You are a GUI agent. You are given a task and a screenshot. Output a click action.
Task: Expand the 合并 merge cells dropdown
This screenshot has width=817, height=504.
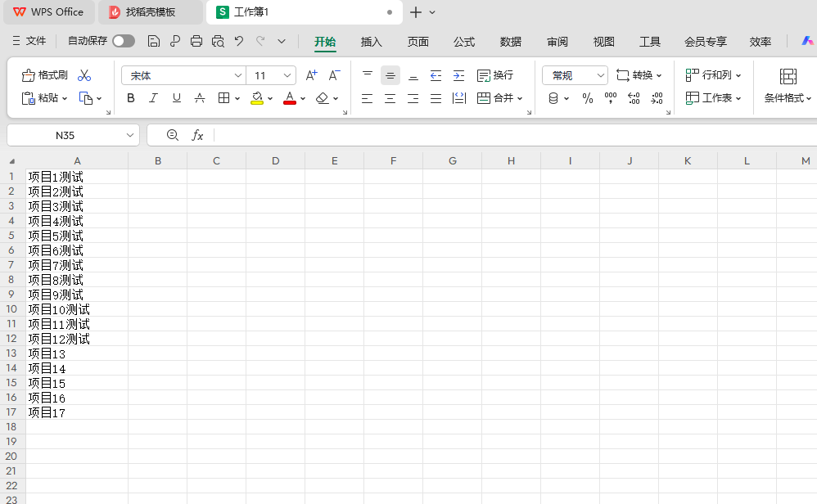click(519, 98)
